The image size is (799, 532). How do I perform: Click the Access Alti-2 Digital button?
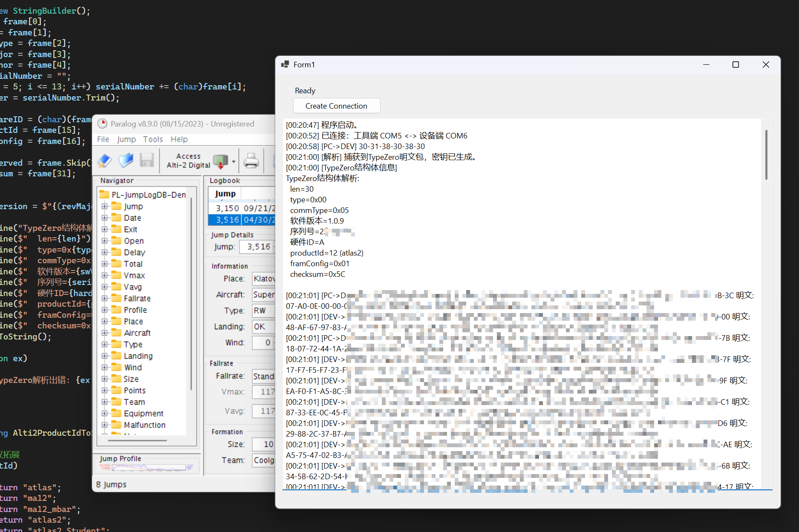tap(189, 161)
